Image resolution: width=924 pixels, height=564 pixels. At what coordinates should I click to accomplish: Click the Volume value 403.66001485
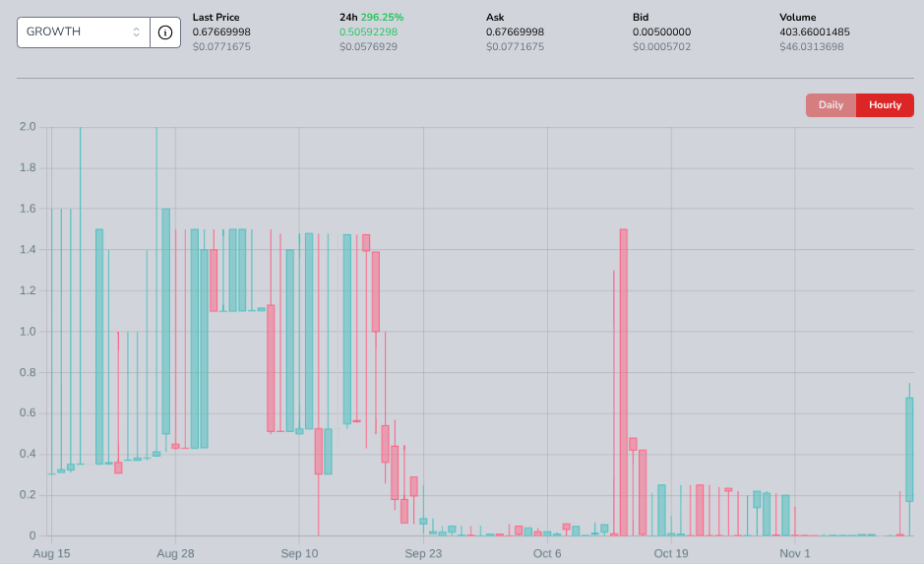(x=814, y=31)
